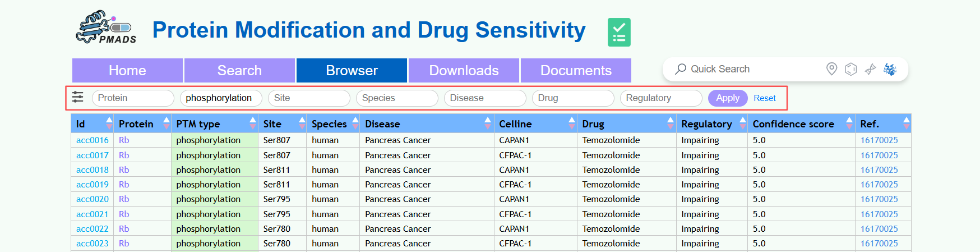Image resolution: width=980 pixels, height=252 pixels.
Task: Sort table by Id column arrows
Action: point(109,123)
